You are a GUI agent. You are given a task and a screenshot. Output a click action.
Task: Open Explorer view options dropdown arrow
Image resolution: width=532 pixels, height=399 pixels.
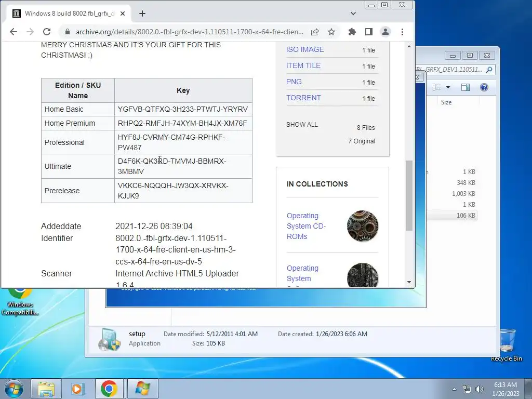tap(448, 87)
